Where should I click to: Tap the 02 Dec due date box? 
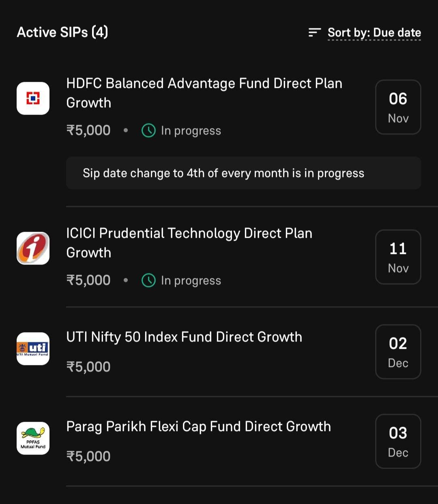[398, 352]
